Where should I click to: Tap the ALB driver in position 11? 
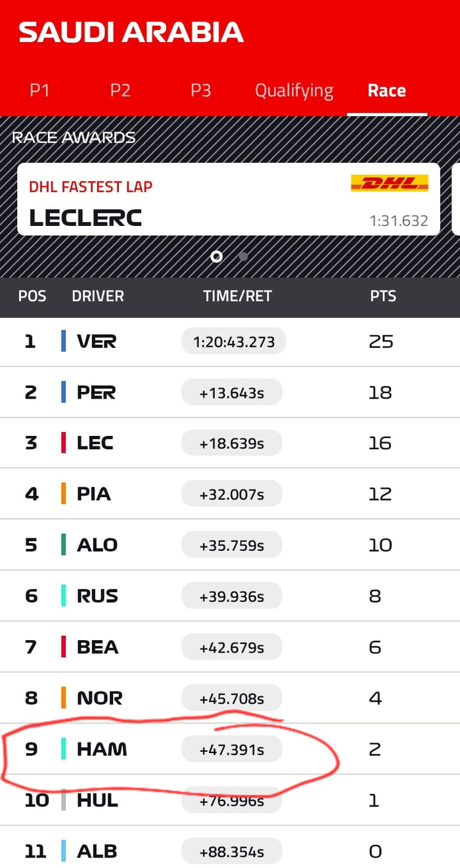click(x=97, y=852)
